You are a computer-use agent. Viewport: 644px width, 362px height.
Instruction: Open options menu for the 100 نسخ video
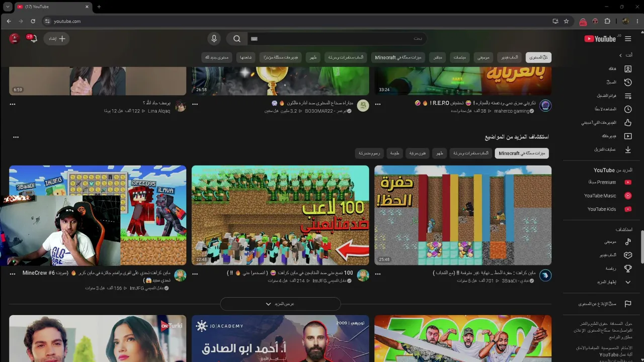[195, 274]
